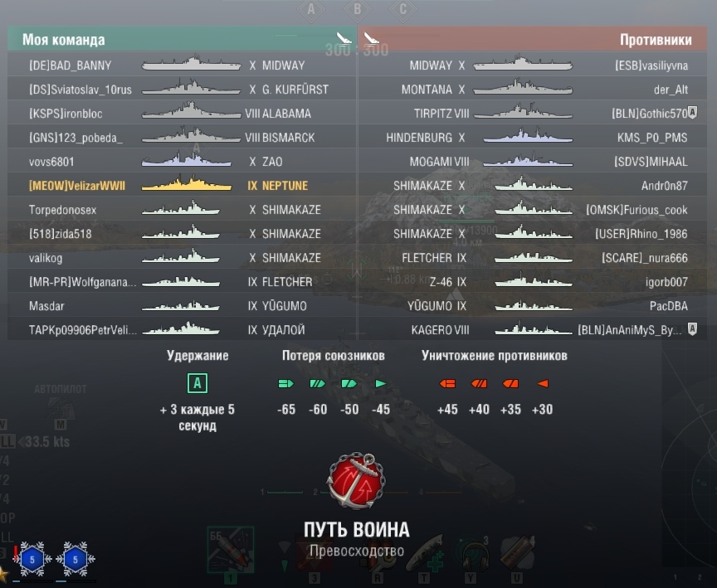Click the red destroyer kill icon showing +30
Screen dimensions: 717x588
point(543,384)
